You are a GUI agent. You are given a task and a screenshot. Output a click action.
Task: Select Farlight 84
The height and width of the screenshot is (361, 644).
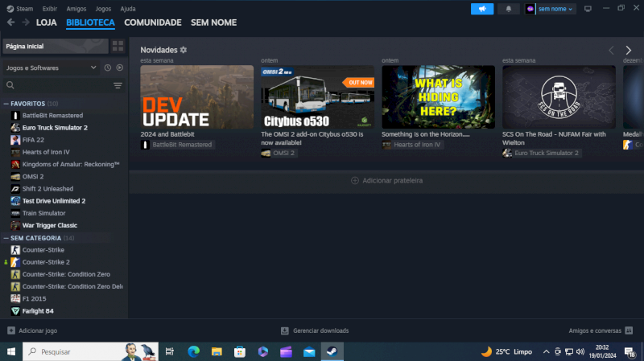38,311
